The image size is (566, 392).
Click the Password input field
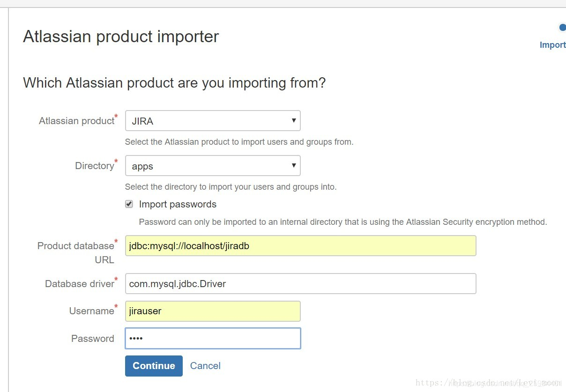click(x=213, y=339)
